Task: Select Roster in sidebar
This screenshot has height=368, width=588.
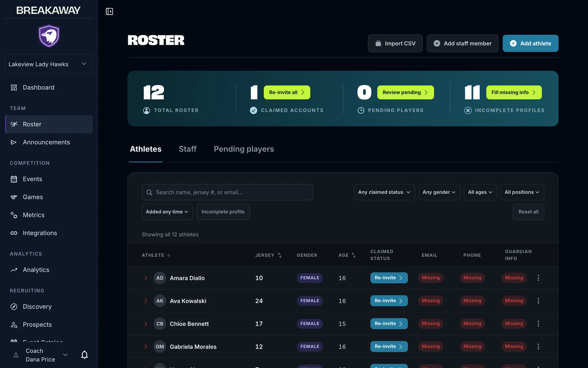Action: click(x=49, y=124)
